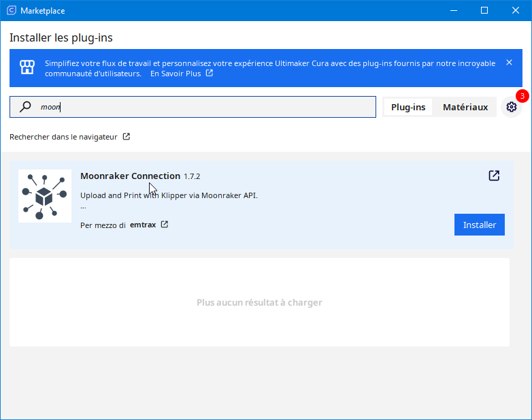Open the Moonraker Connection plugin title
532x420 pixels.
point(131,176)
